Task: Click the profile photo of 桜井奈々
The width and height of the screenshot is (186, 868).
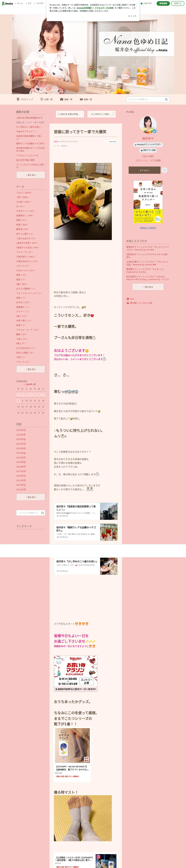Action: click(148, 125)
